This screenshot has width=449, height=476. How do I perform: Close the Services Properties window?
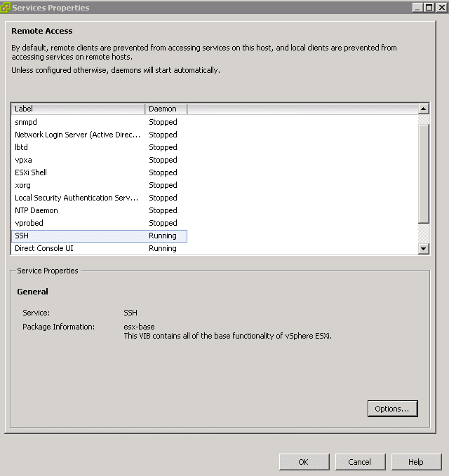[441, 8]
